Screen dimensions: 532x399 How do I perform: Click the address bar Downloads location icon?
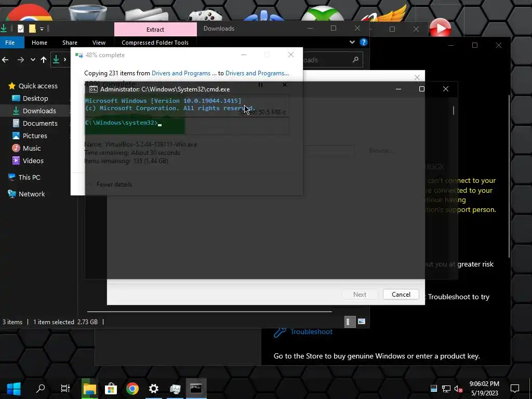coord(56,60)
